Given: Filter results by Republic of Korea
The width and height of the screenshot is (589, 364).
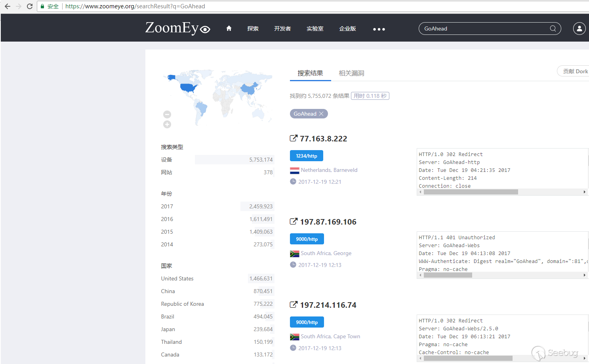Looking at the screenshot, I should pos(217,304).
